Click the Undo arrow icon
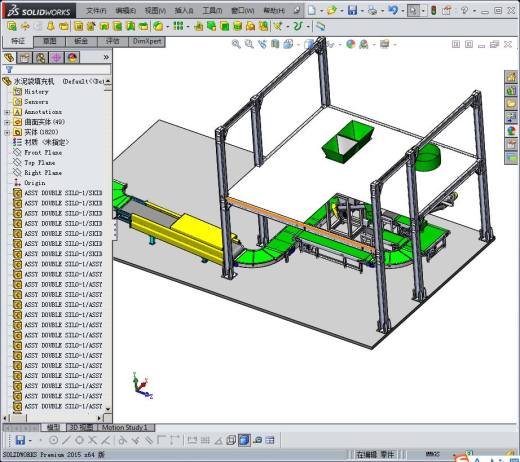This screenshot has height=462, width=520. 393,11
